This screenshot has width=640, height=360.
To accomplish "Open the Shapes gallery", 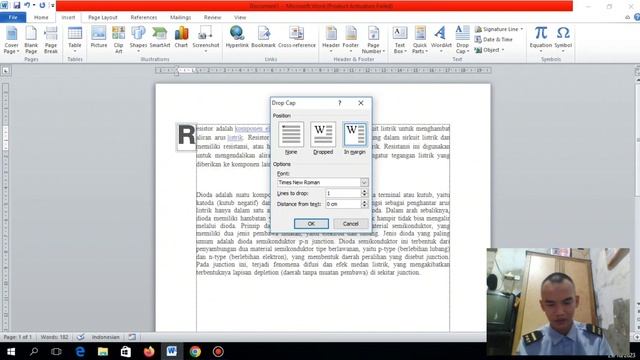I will point(138,39).
